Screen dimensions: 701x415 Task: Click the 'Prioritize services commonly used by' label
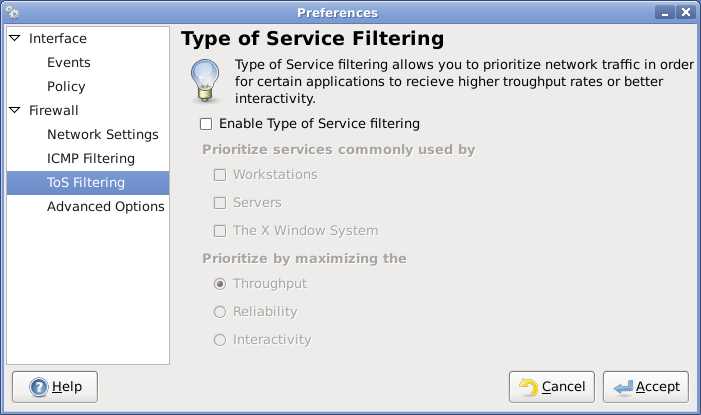tap(338, 149)
